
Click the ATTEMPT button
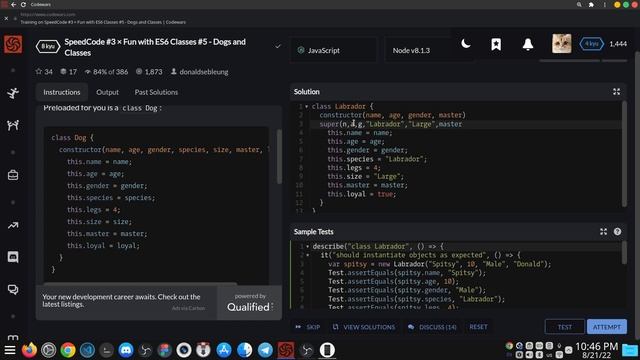(x=607, y=327)
